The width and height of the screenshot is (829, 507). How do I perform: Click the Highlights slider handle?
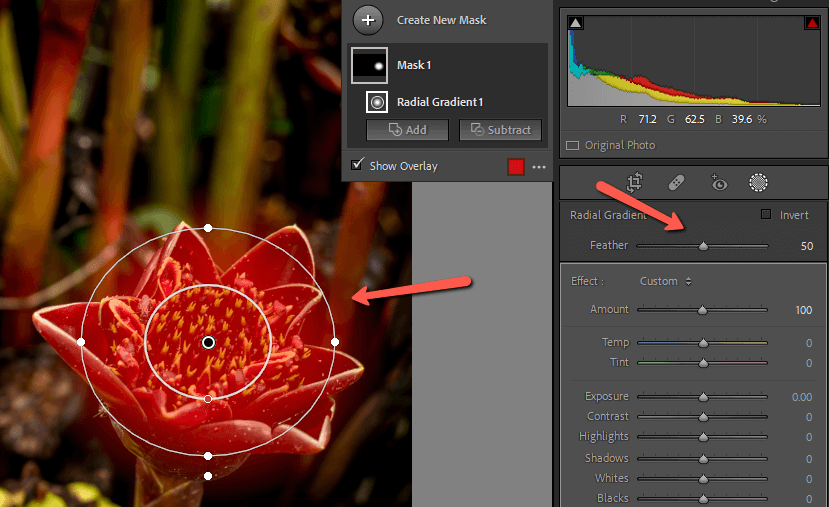click(x=703, y=437)
